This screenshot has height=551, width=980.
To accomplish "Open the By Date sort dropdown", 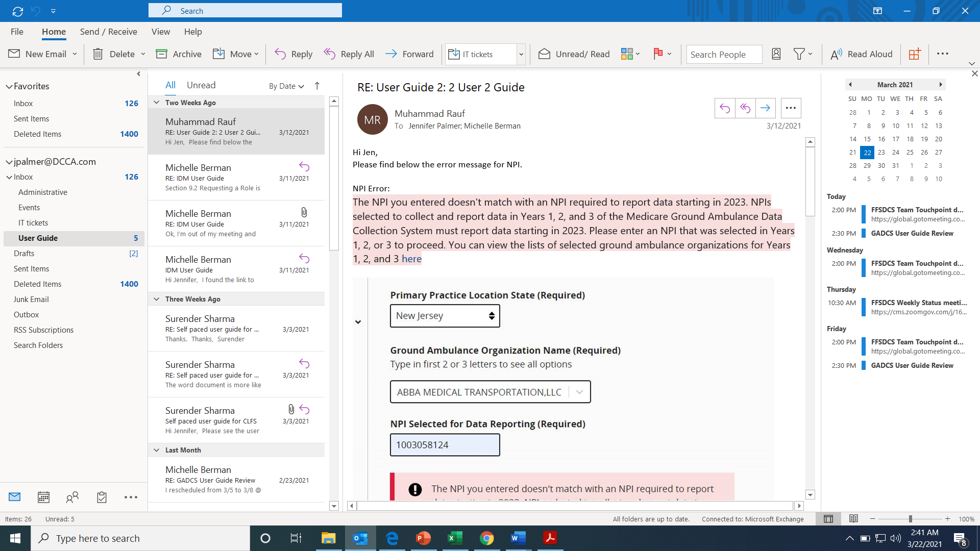I will coord(286,86).
